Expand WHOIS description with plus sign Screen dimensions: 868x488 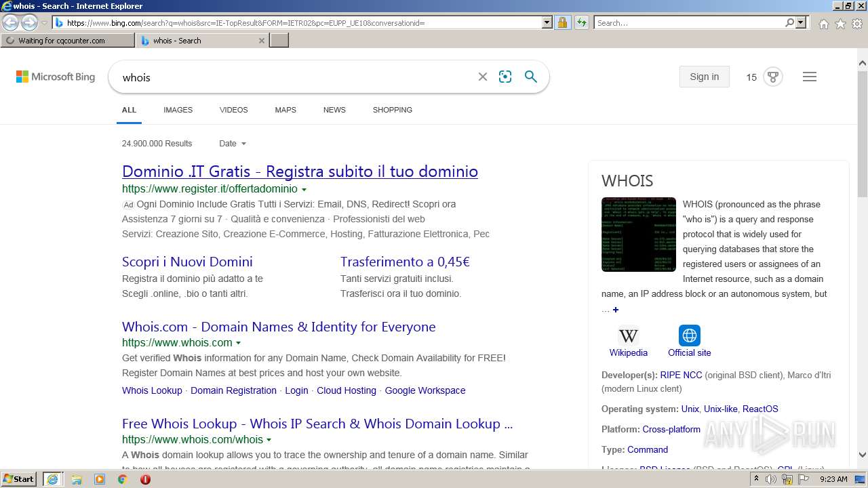616,310
